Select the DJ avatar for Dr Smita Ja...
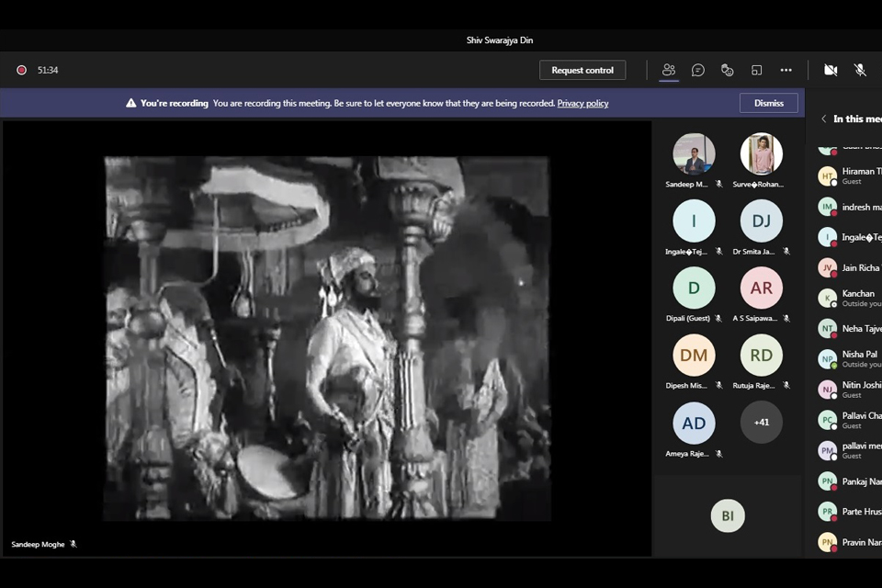 click(761, 220)
